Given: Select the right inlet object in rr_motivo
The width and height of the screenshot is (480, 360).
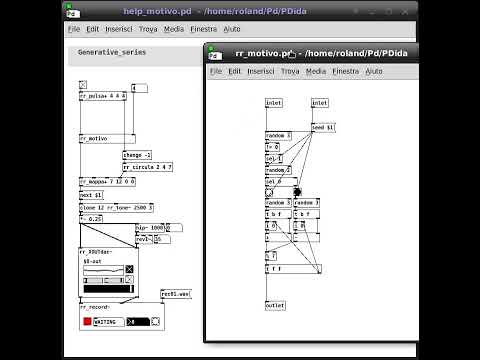Looking at the screenshot, I should (x=320, y=103).
